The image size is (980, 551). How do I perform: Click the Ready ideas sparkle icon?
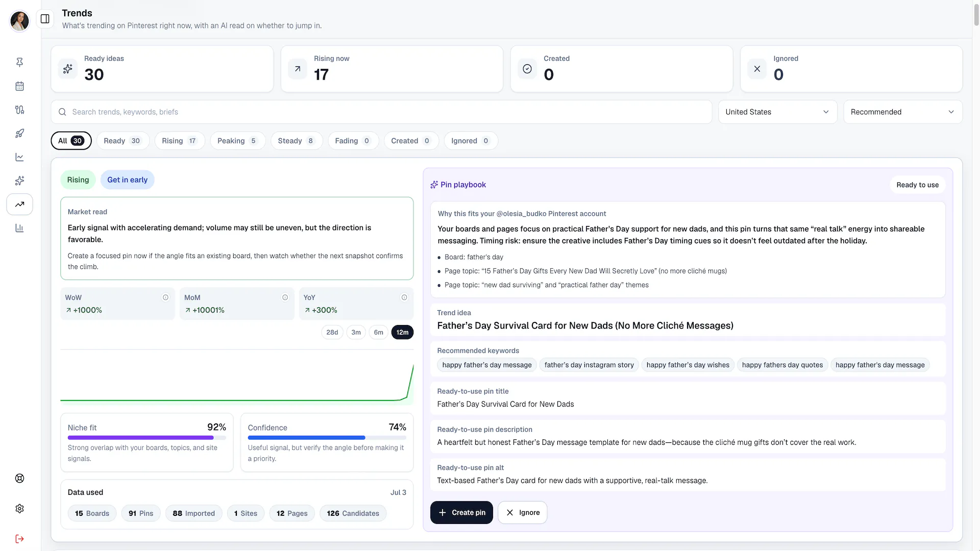68,69
